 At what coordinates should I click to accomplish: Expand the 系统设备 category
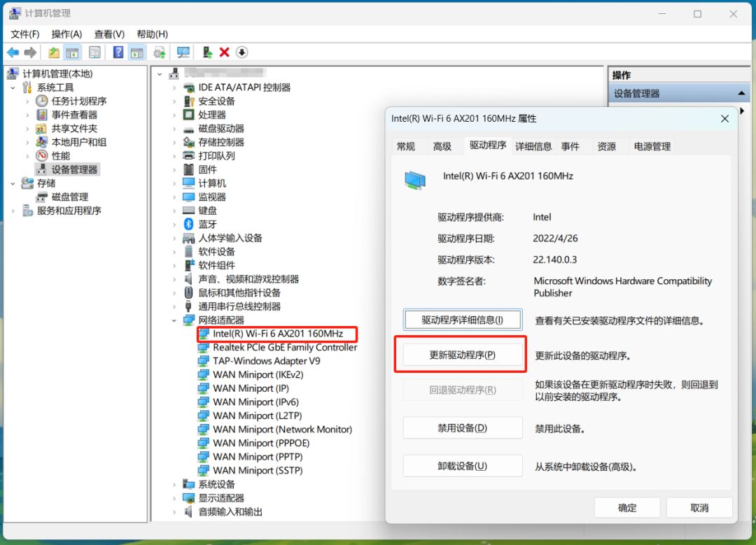click(174, 484)
